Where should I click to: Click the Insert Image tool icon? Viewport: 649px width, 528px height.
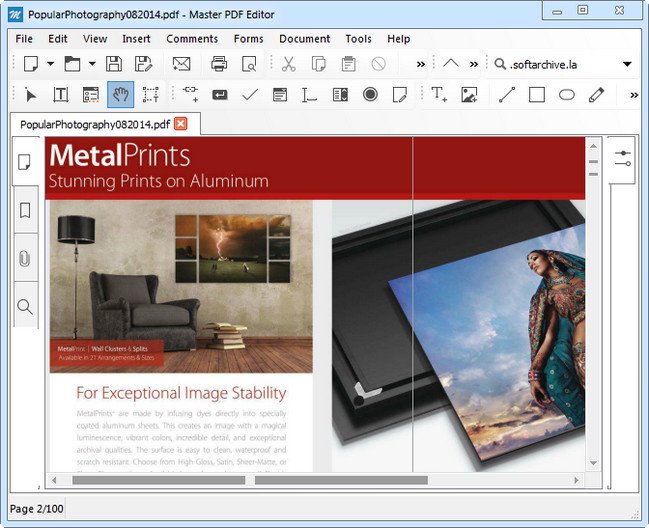tap(469, 95)
